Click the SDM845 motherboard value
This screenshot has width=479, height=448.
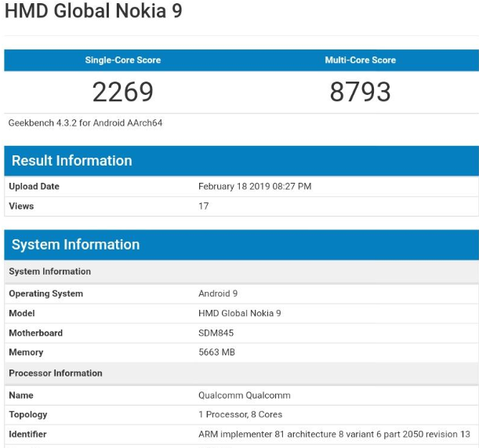tap(216, 333)
